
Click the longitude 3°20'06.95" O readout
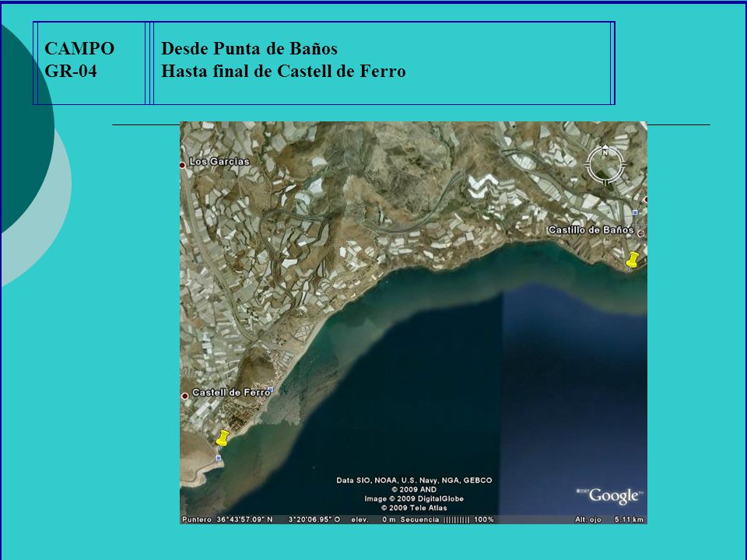click(314, 520)
